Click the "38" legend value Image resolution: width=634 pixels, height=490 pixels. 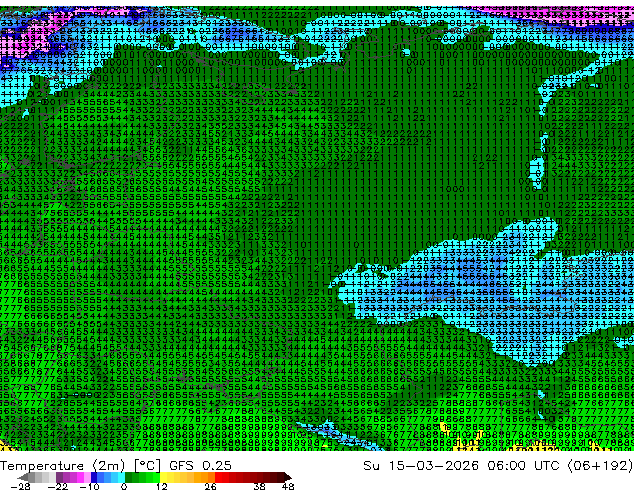(x=259, y=486)
